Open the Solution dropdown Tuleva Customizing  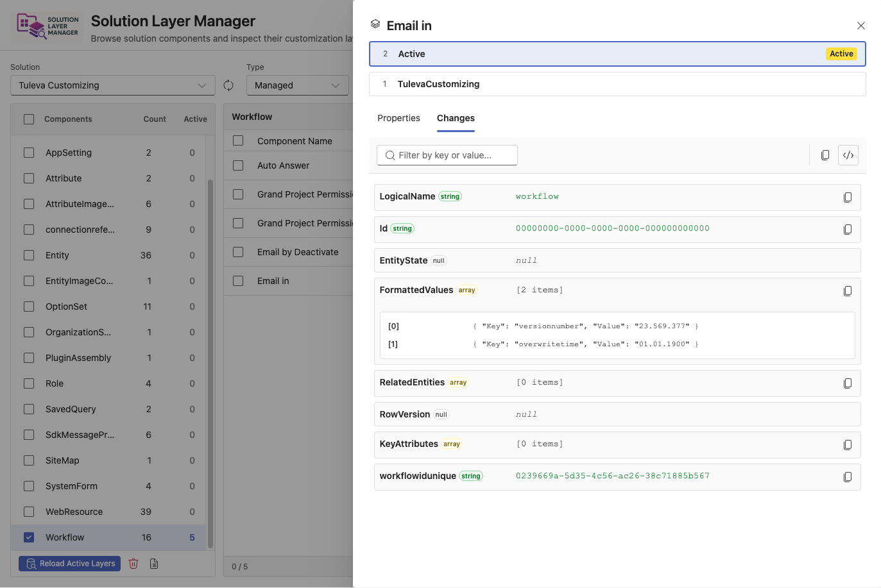[113, 85]
